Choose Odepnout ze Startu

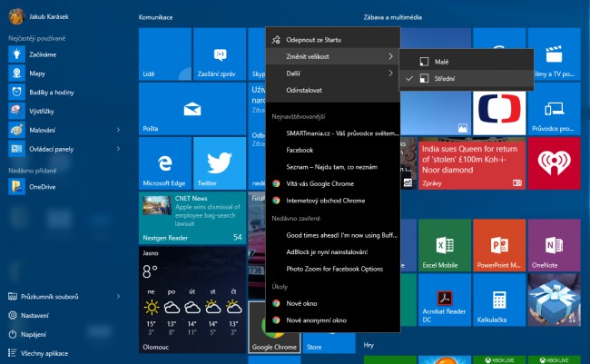pos(333,40)
